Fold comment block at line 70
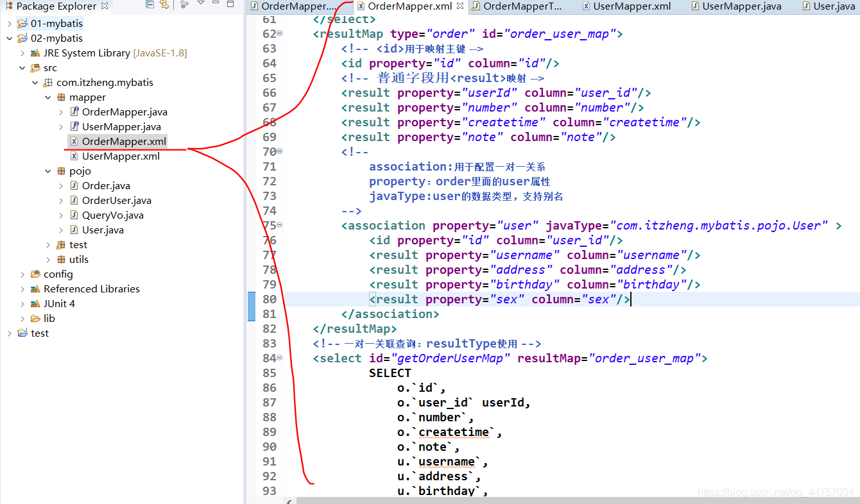This screenshot has height=504, width=860. (279, 151)
